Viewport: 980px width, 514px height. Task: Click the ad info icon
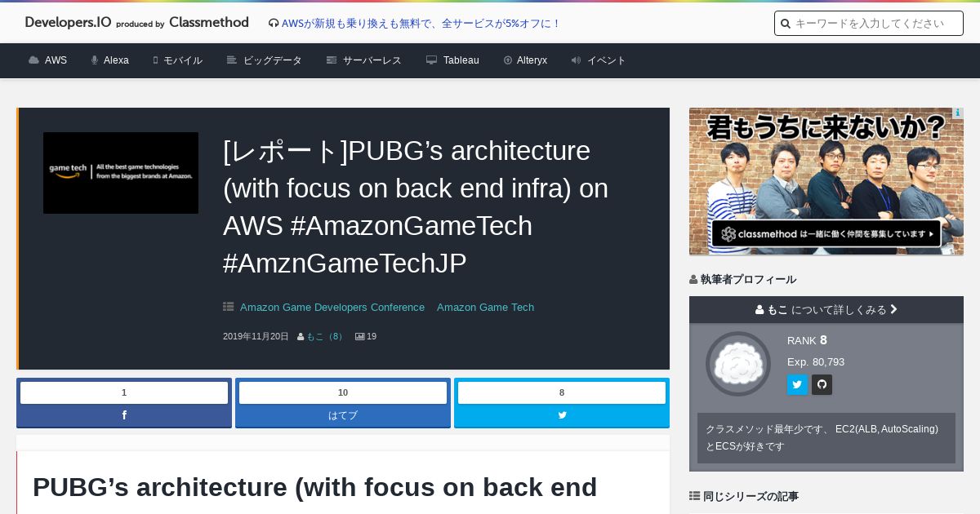coord(958,113)
